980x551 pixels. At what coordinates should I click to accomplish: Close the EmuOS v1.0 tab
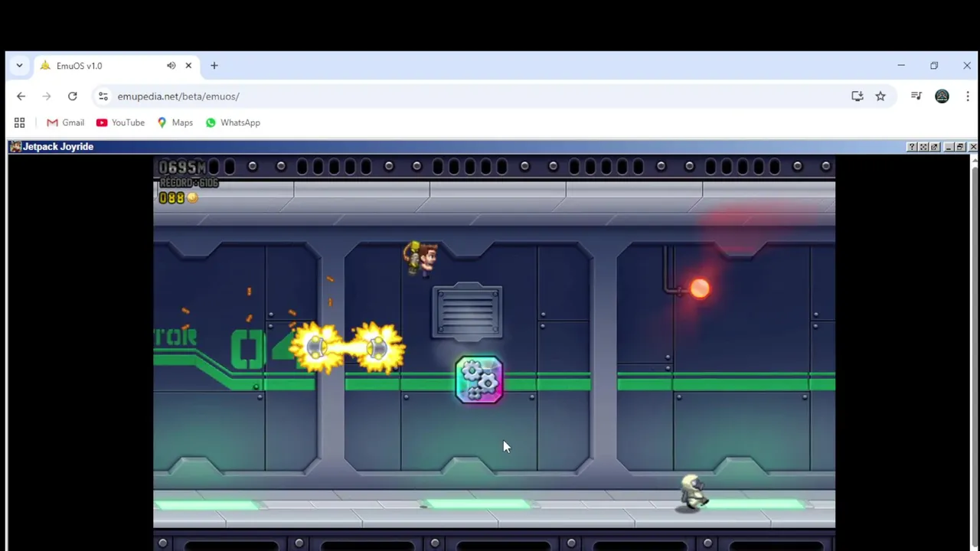[x=188, y=66]
